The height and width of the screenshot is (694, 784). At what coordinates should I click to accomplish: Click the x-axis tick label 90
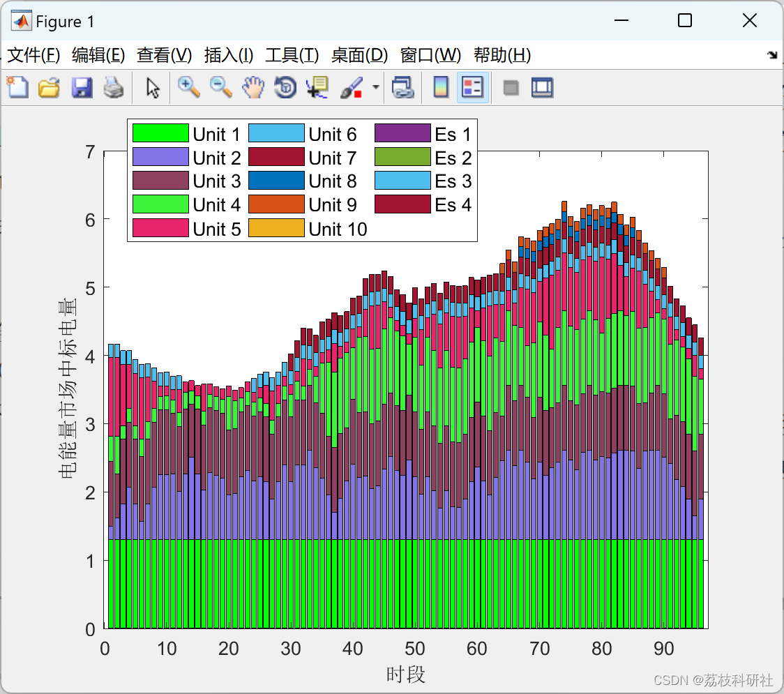(663, 649)
